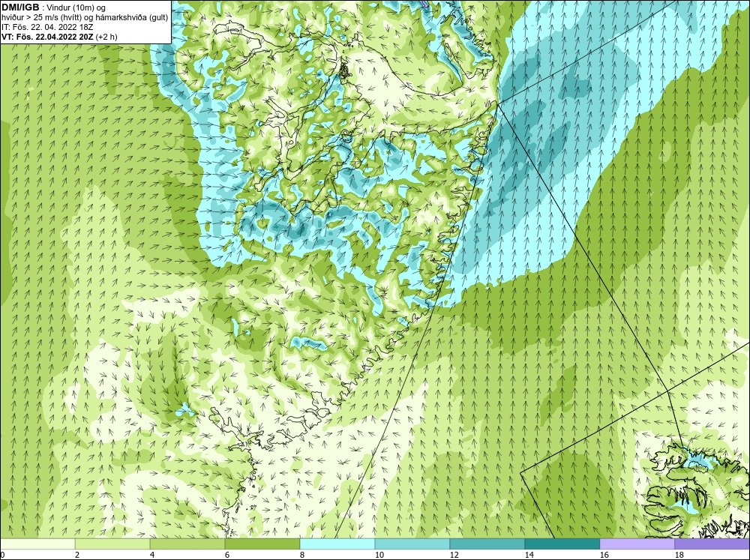Click the purple legend swatch above 18 m/s

(x=712, y=544)
